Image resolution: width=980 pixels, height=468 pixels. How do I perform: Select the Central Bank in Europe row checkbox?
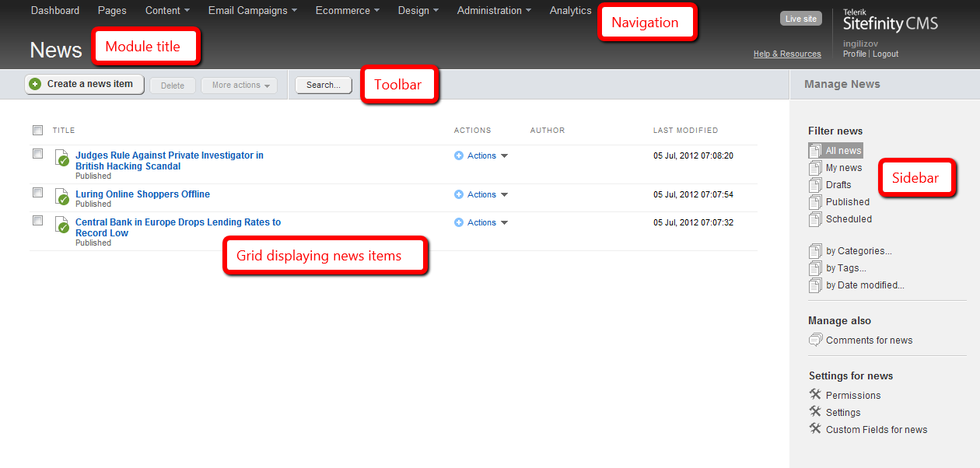[x=37, y=221]
